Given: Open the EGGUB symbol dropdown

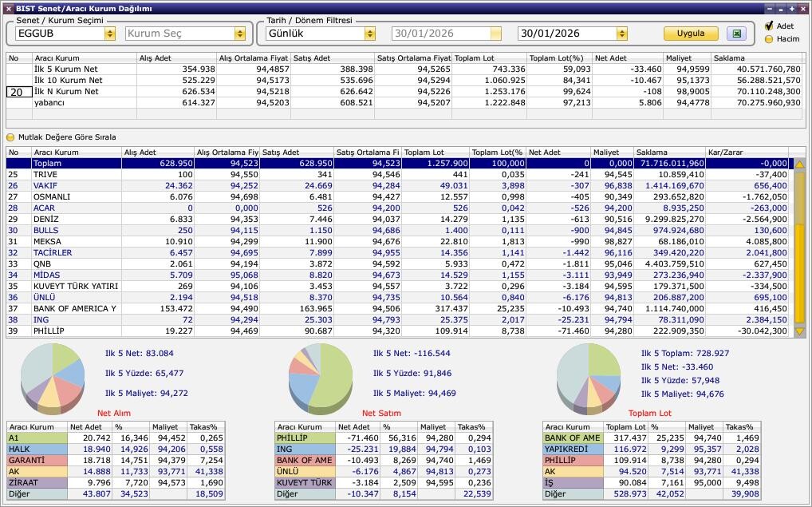Looking at the screenshot, I should (109, 34).
